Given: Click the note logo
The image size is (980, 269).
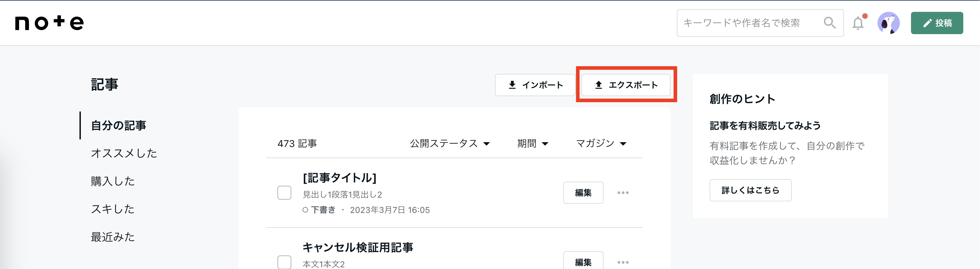Looking at the screenshot, I should point(49,23).
